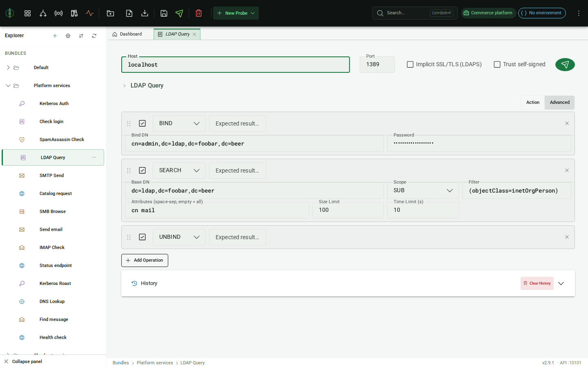Refresh the Explorer panel
The image size is (588, 368).
[x=94, y=36]
